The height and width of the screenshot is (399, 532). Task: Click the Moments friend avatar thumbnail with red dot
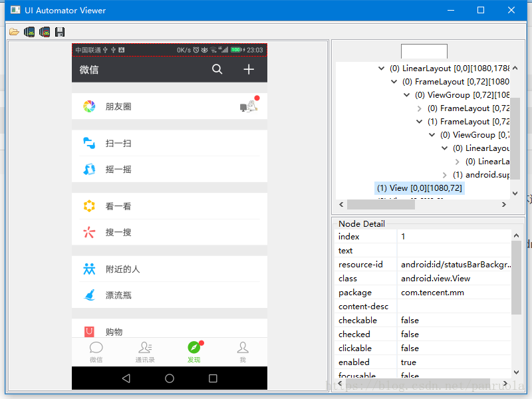pos(249,104)
